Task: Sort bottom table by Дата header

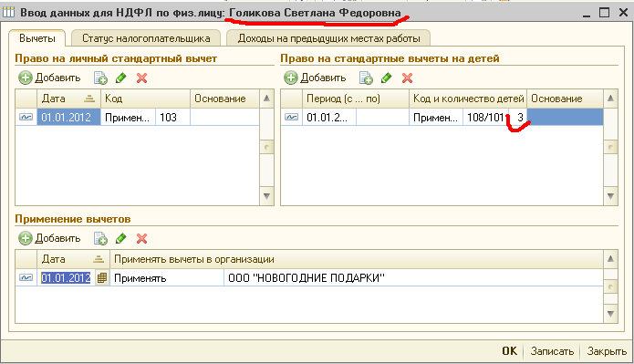Action: [x=73, y=259]
